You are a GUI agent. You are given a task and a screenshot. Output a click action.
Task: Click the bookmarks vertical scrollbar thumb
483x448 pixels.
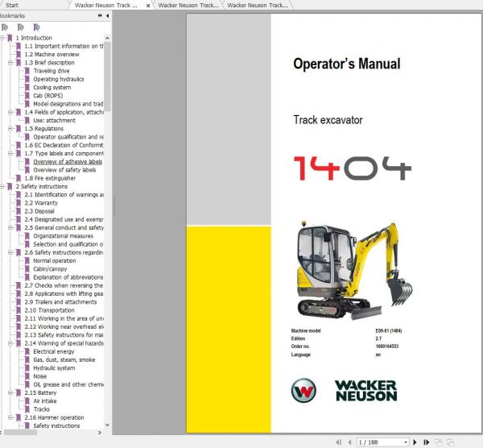107,77
